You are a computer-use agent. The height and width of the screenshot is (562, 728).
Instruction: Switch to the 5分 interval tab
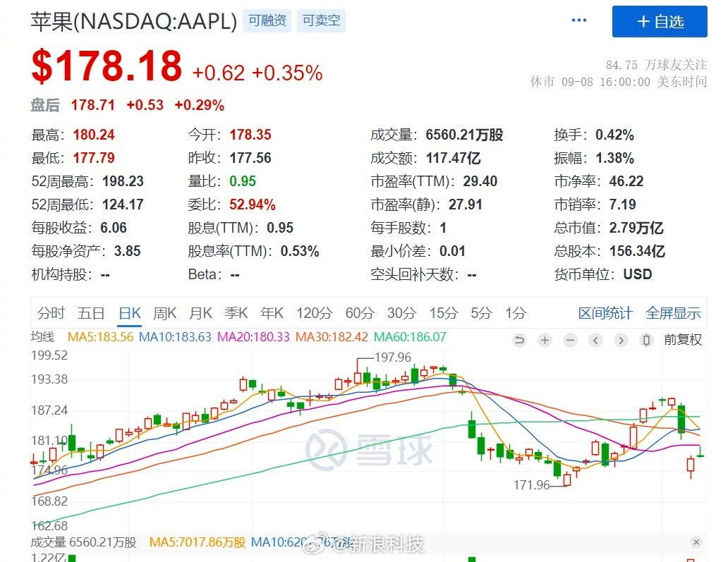pyautogui.click(x=481, y=313)
